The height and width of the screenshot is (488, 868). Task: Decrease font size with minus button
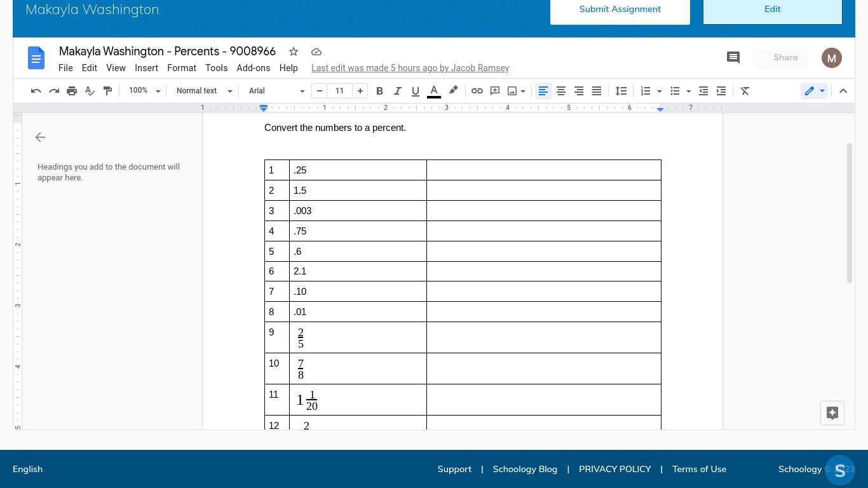(x=320, y=91)
